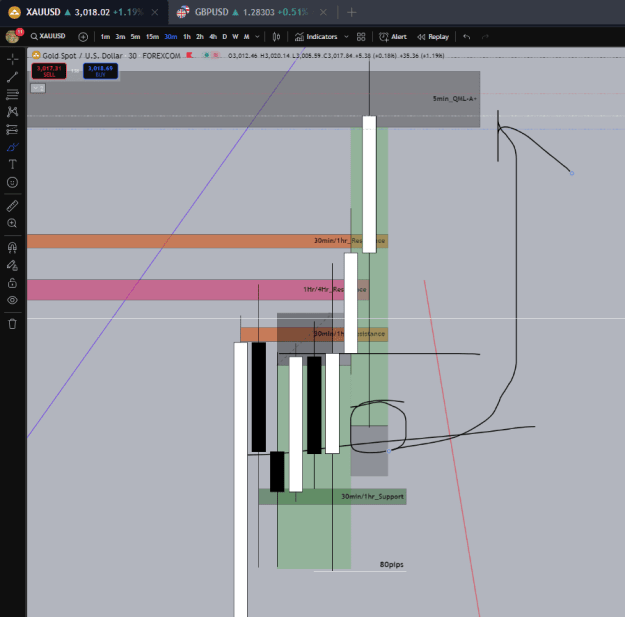The image size is (625, 617).
Task: Switch to the 5m timeframe
Action: pos(136,37)
